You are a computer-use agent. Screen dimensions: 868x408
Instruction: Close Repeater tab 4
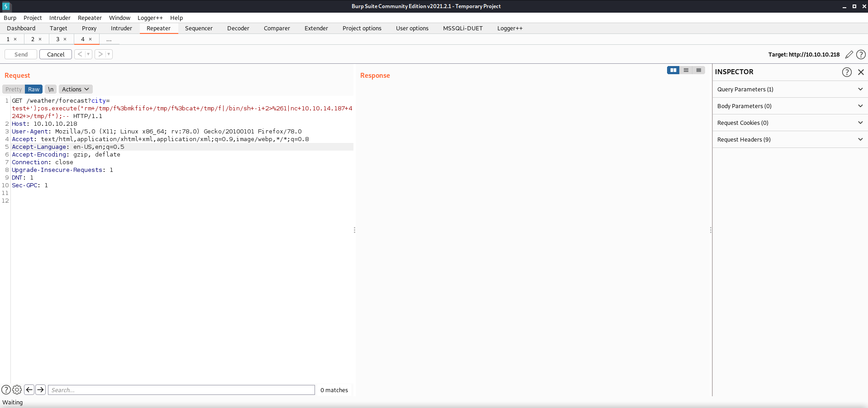tap(91, 39)
